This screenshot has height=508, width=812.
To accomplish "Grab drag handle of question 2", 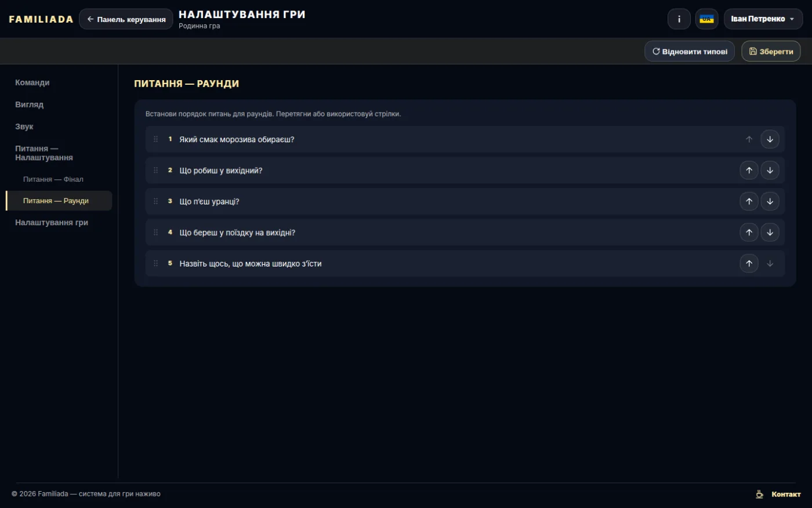I will coord(155,170).
